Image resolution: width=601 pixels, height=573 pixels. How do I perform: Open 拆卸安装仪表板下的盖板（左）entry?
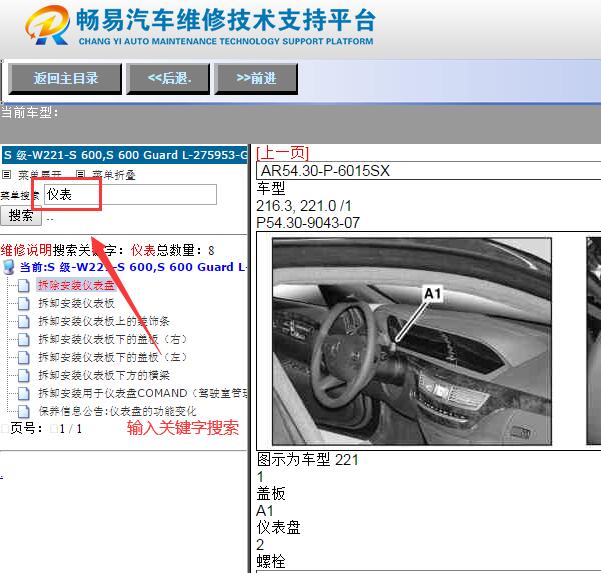(x=112, y=357)
